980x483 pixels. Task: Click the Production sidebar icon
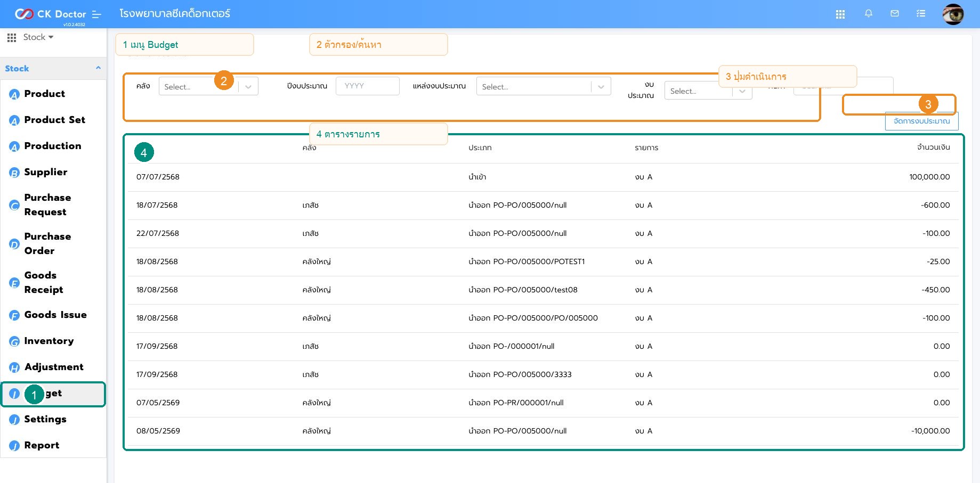pos(14,146)
